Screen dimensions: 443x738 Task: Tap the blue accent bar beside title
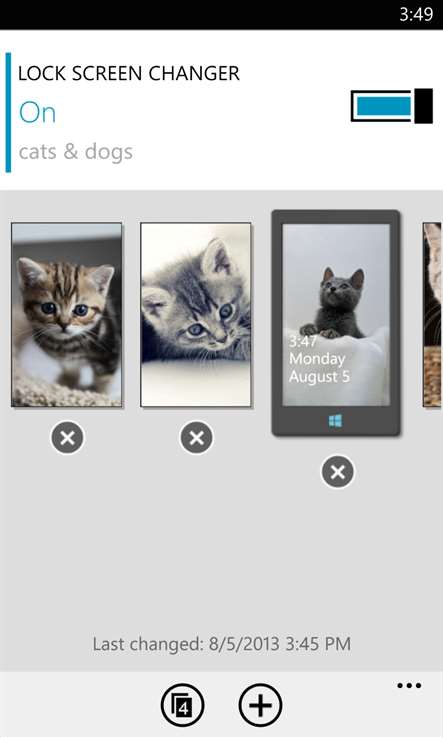(x=8, y=112)
